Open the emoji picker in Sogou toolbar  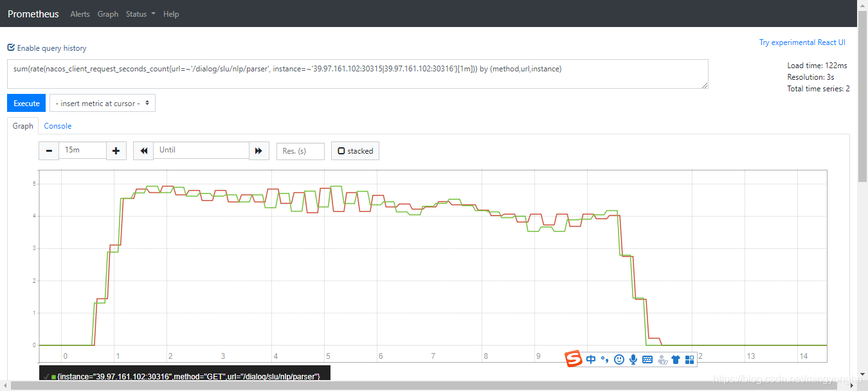(x=619, y=359)
